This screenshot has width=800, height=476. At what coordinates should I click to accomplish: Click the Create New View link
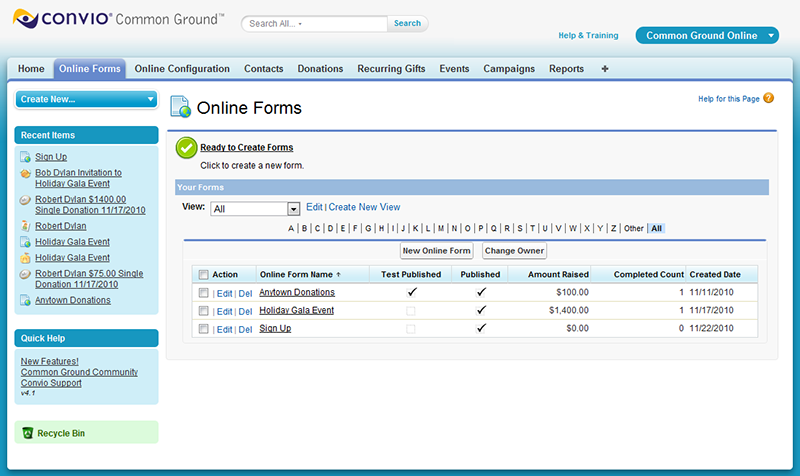364,207
